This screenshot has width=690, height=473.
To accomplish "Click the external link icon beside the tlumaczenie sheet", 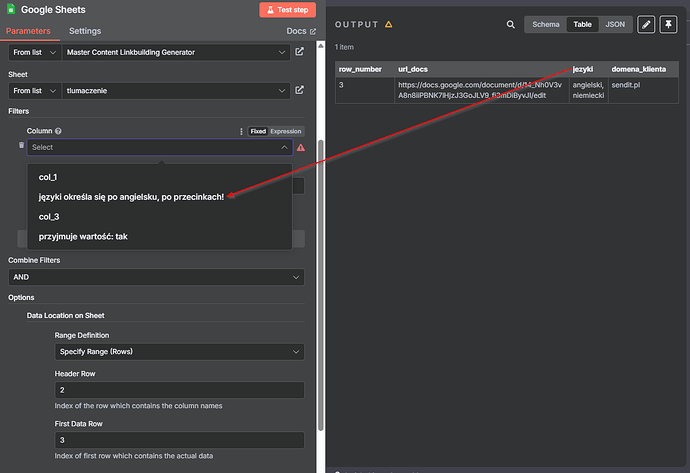I will pyautogui.click(x=299, y=91).
